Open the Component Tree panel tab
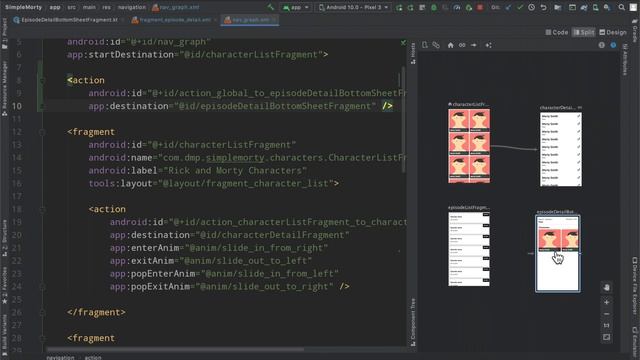Viewport: 640px width, 360px height. pyautogui.click(x=413, y=322)
